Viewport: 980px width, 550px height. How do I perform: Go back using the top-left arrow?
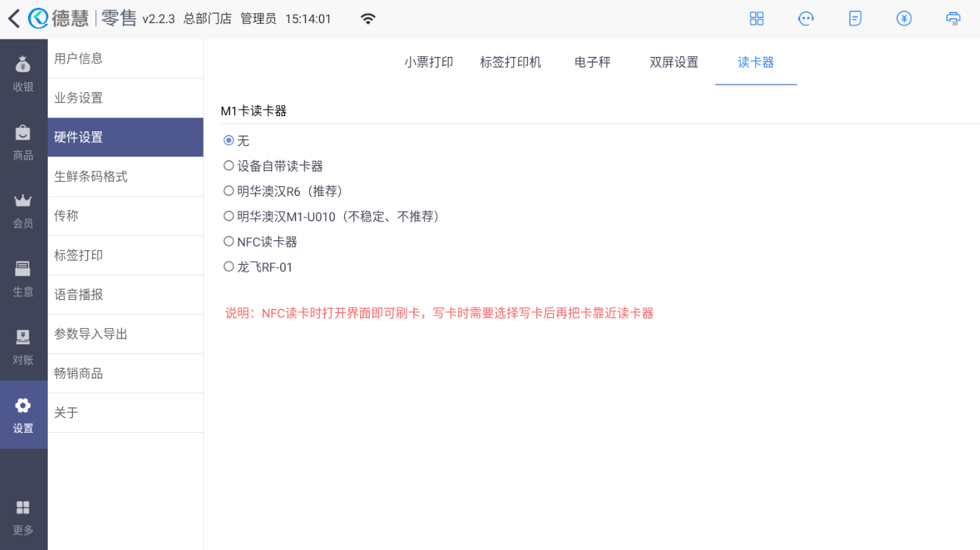pyautogui.click(x=13, y=19)
